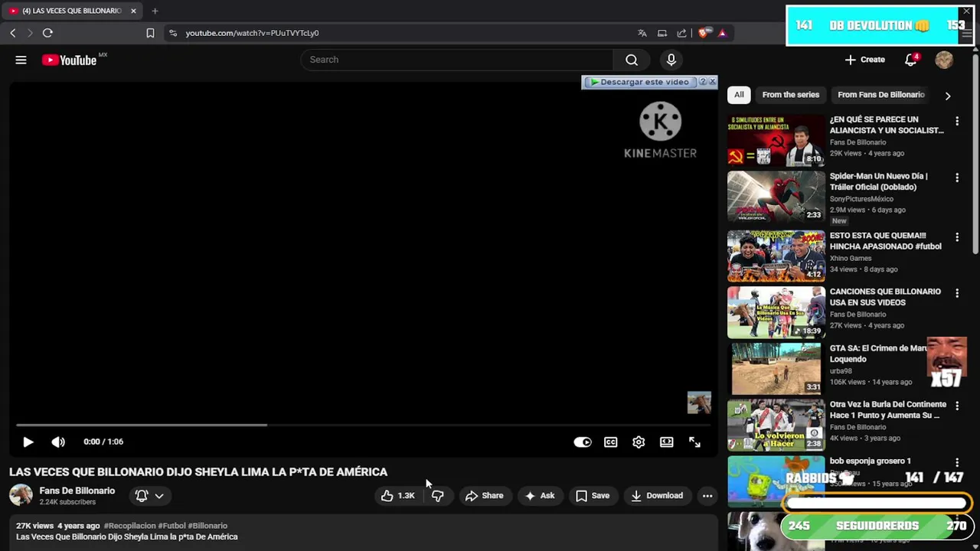This screenshot has height=551, width=980.
Task: Open channel watermark in player corner
Action: (x=699, y=403)
